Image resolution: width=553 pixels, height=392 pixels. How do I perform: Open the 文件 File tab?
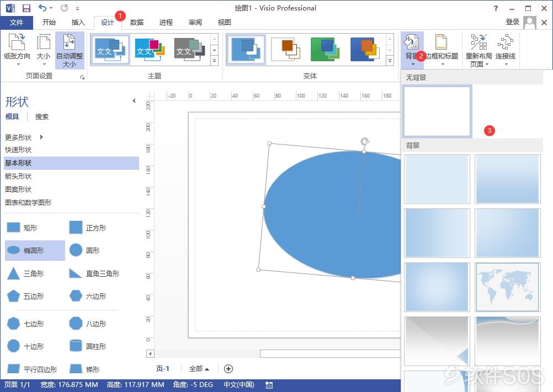(x=17, y=23)
